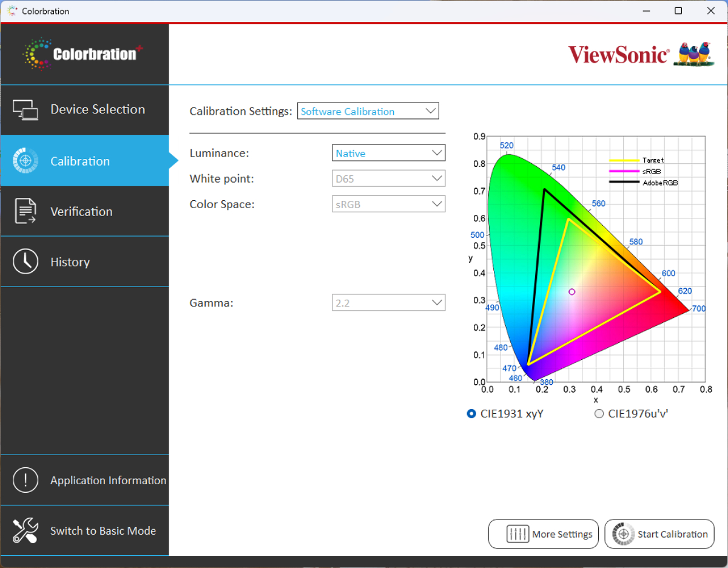Click the Switch to Basic Mode tools icon
Viewport: 728px width, 568px height.
pyautogui.click(x=25, y=530)
